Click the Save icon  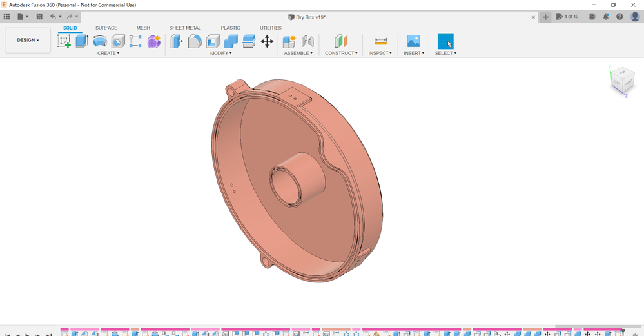39,17
